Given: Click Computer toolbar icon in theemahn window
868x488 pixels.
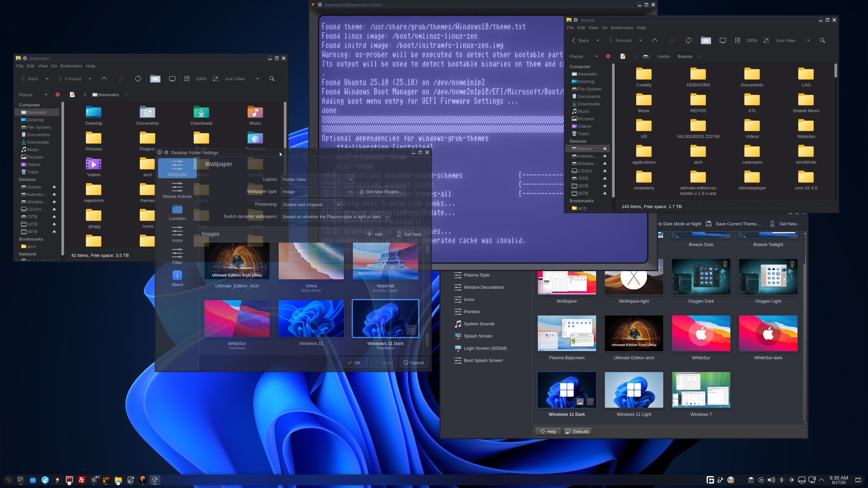Looking at the screenshot, I should [x=172, y=79].
